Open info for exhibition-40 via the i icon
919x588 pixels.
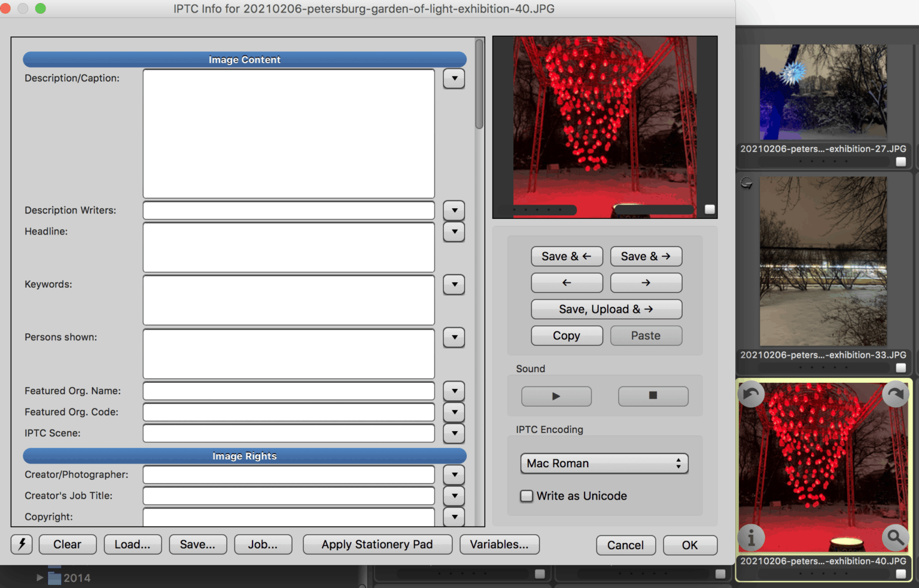tap(751, 538)
